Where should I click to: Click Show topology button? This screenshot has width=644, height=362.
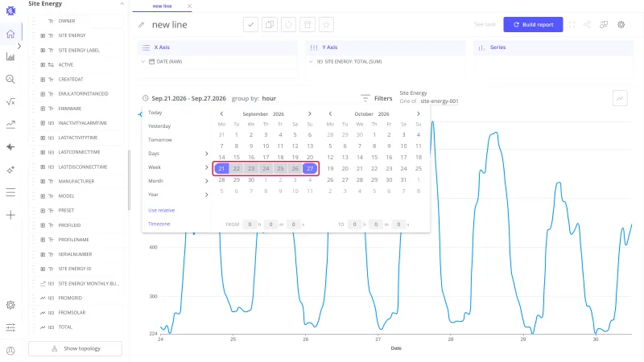[75, 348]
